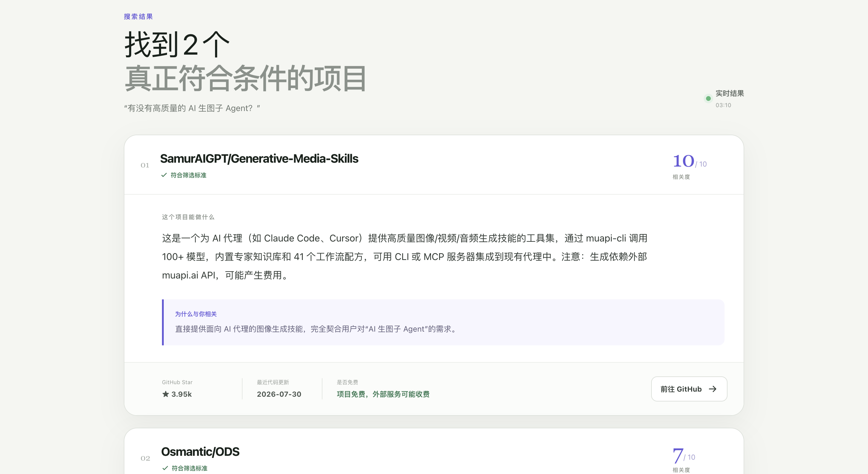Click the 真正符合条件的项目 heading

click(245, 78)
